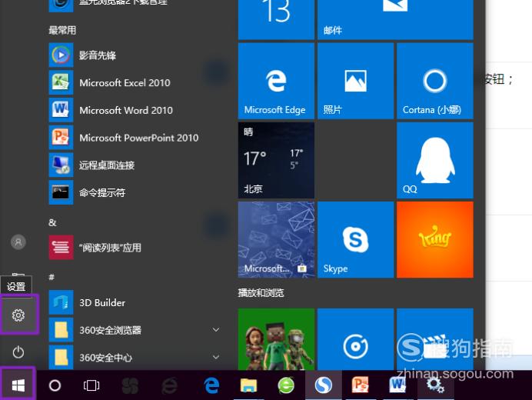Open Microsoft PowerPoint 2010 from list

coord(135,138)
